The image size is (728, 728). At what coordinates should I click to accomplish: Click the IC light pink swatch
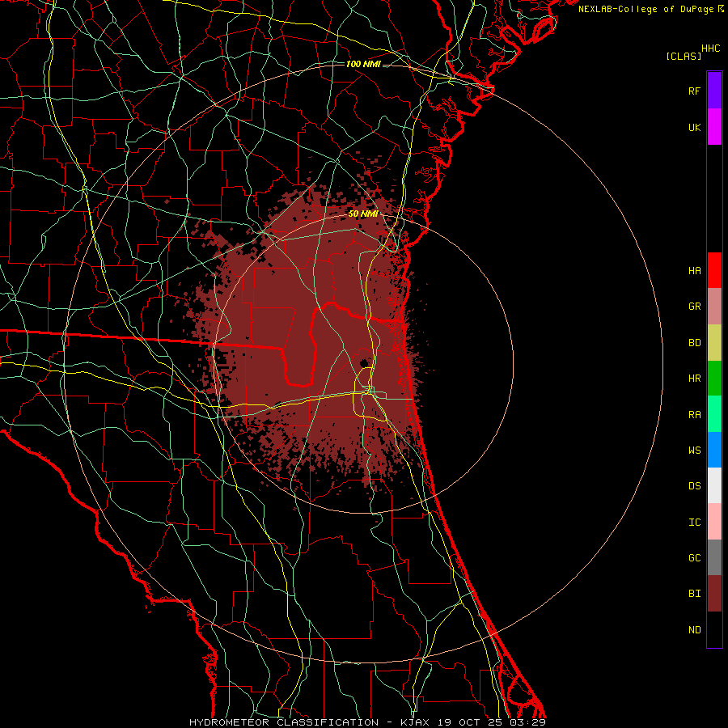[714, 522]
